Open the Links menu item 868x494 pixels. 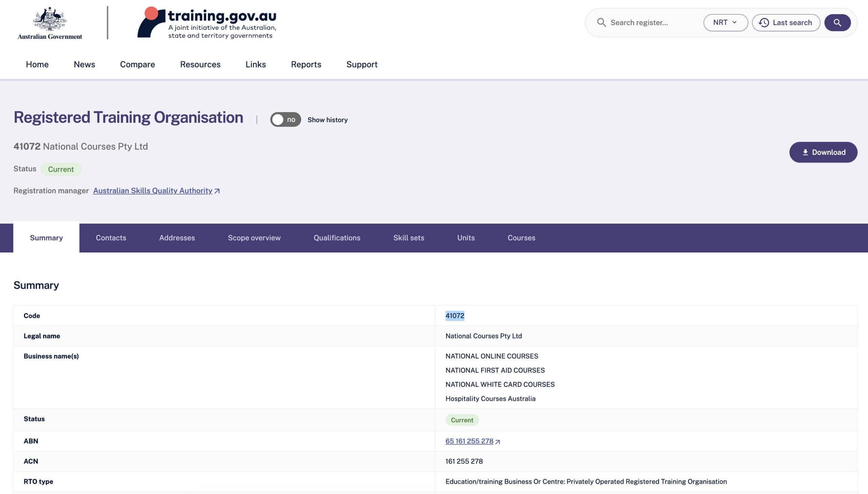coord(256,64)
